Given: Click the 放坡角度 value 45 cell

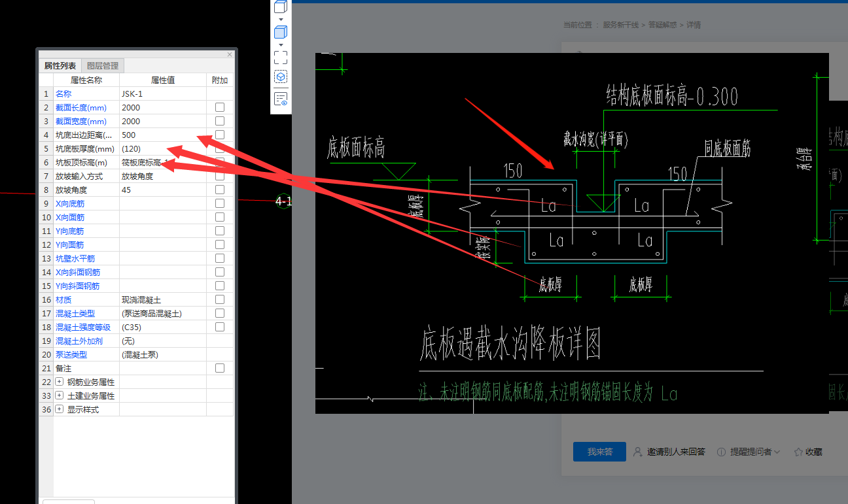Looking at the screenshot, I should (163, 190).
